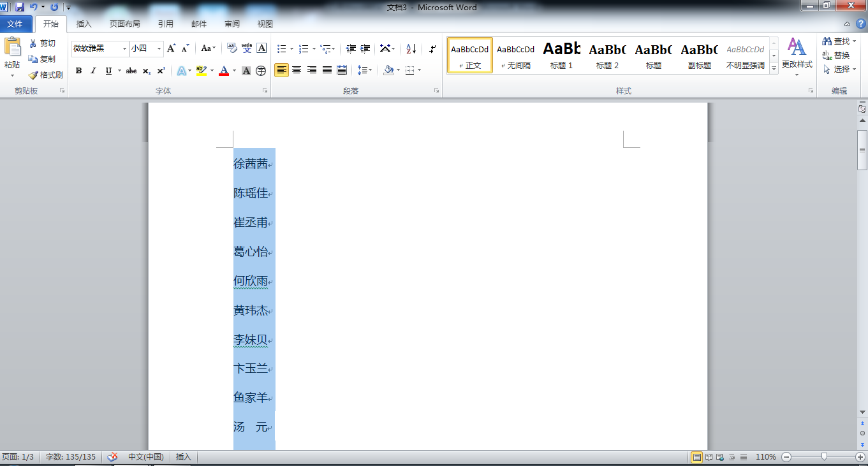
Task: Open the font name dropdown (微软雅黑)
Action: click(x=124, y=48)
